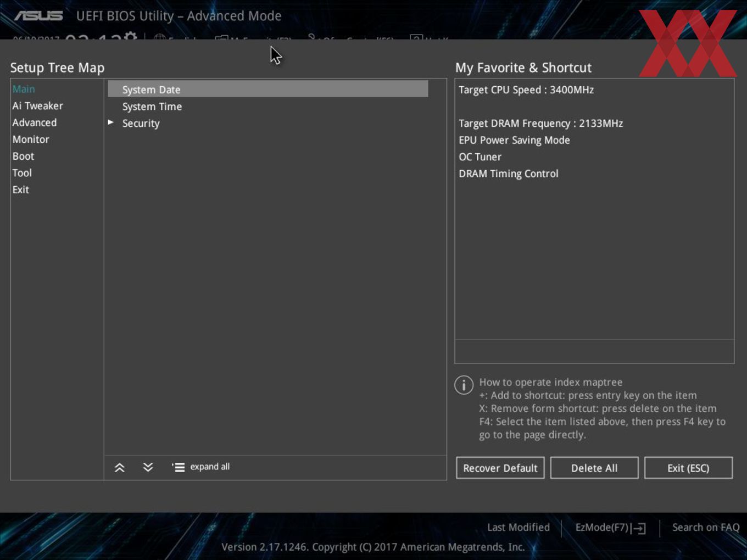Viewport: 747px width, 560px height.
Task: Click the Delete All button
Action: click(594, 468)
